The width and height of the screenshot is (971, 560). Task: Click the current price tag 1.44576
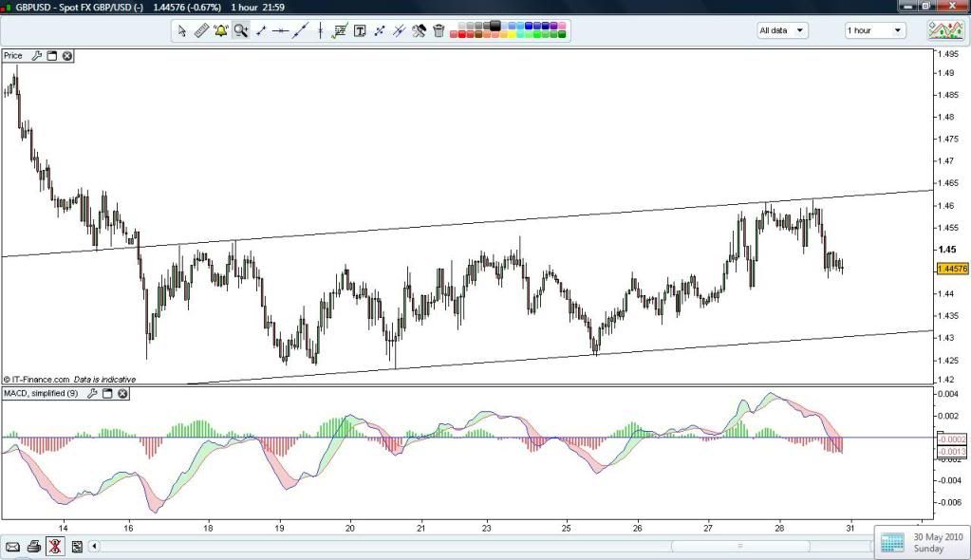coord(952,269)
